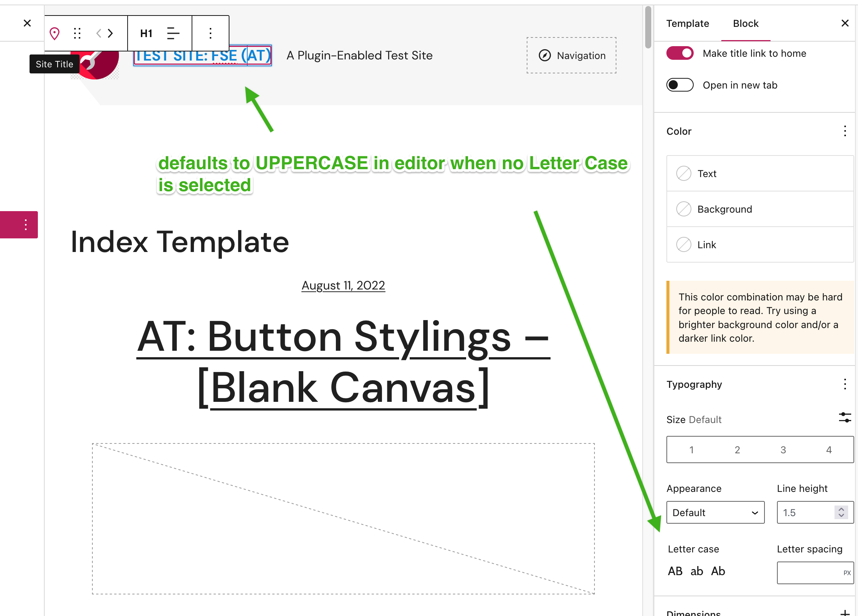Click the Navigation block placeholder
The width and height of the screenshot is (858, 616).
571,56
